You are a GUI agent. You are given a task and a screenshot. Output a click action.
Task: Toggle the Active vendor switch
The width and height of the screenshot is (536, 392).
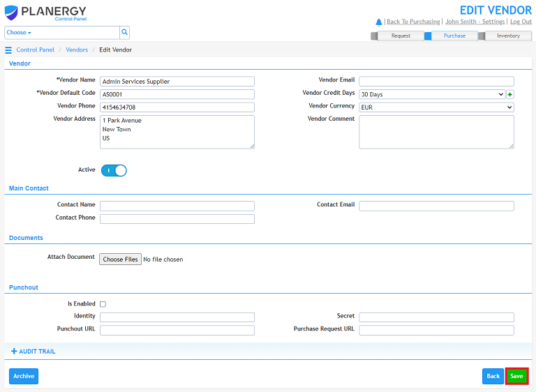114,170
